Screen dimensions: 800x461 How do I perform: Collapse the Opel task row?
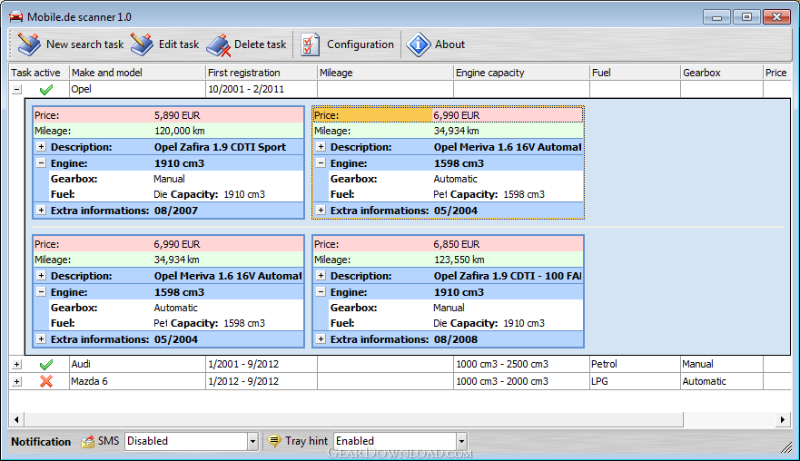[17, 89]
